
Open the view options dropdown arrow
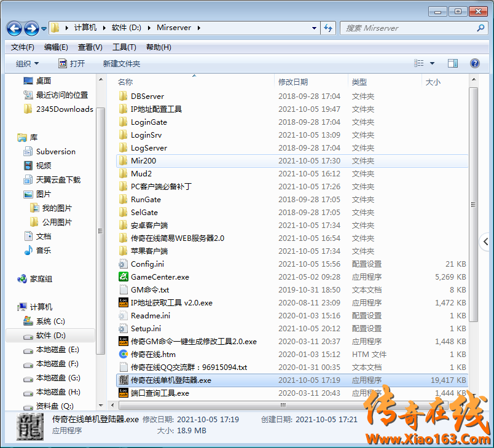pos(433,64)
